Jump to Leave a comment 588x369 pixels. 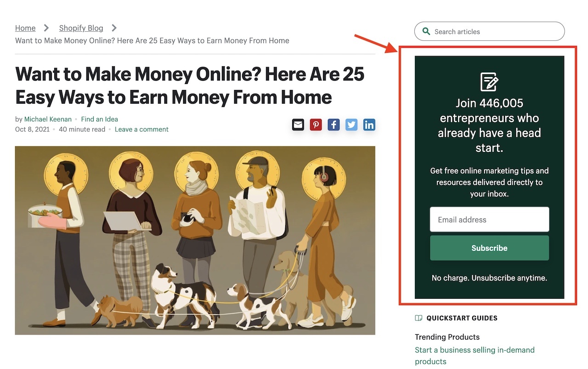tap(141, 129)
